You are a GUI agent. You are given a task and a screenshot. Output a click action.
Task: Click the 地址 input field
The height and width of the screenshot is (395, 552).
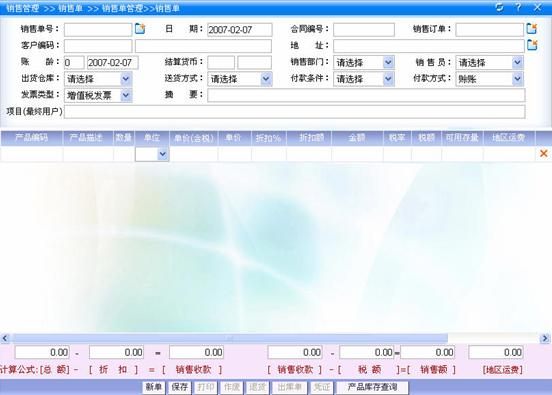click(429, 46)
